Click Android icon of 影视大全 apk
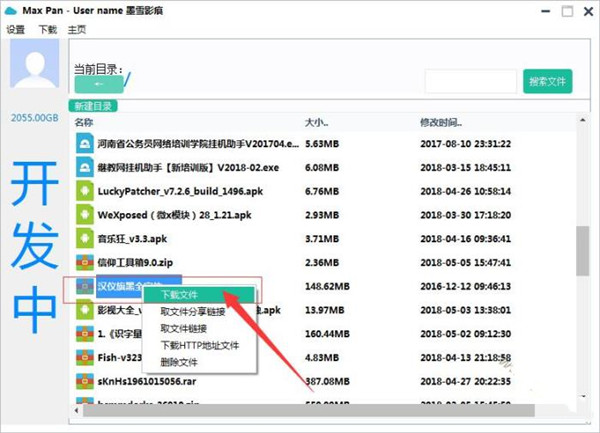Viewport: 600px width, 433px height. click(x=85, y=309)
